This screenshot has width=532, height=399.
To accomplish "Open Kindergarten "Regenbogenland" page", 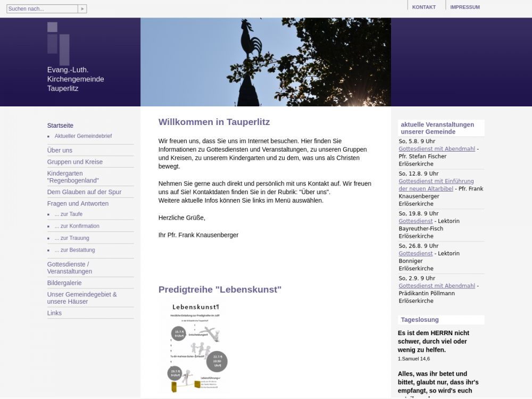I will coord(72,177).
